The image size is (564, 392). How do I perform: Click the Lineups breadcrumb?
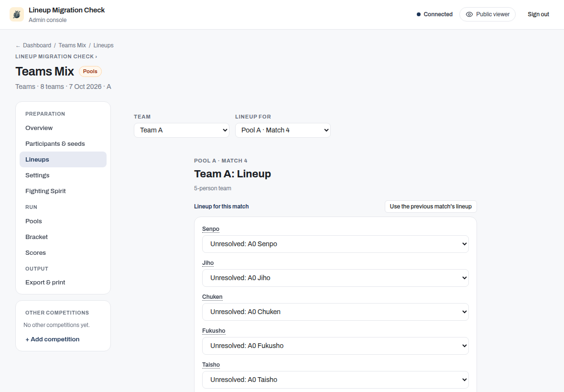pos(104,45)
